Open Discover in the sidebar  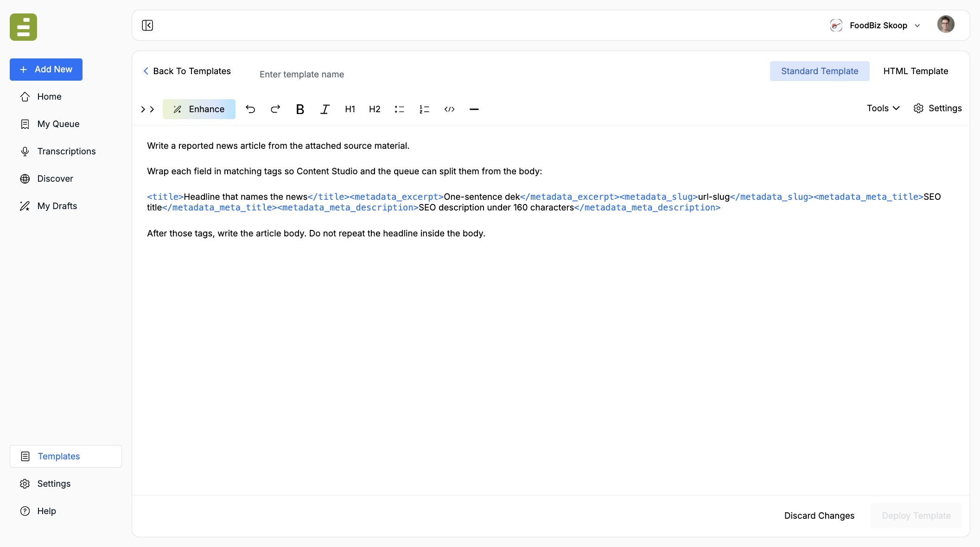(x=66, y=178)
